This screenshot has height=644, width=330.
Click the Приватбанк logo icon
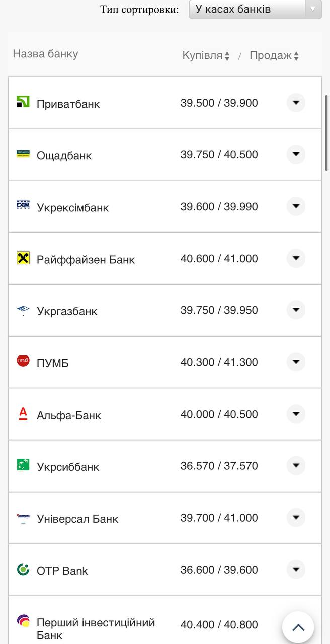tap(23, 102)
